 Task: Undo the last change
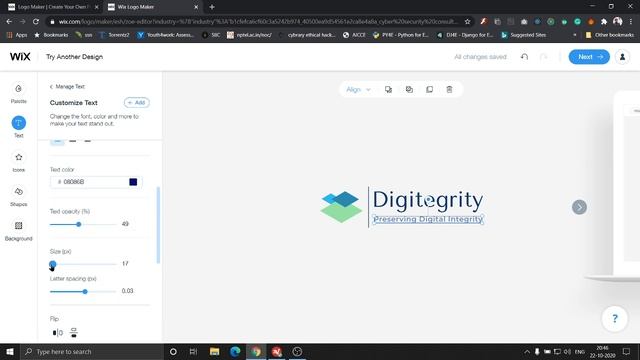(524, 57)
